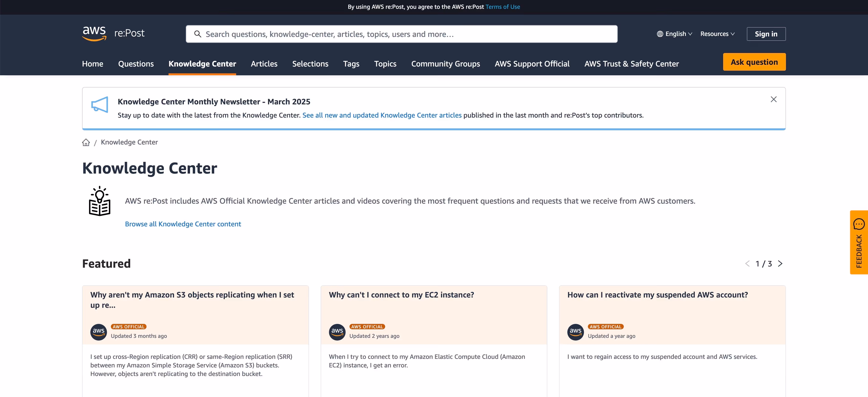Open the reactivate suspended AWS account article
Image resolution: width=868 pixels, height=397 pixels.
[x=657, y=295]
